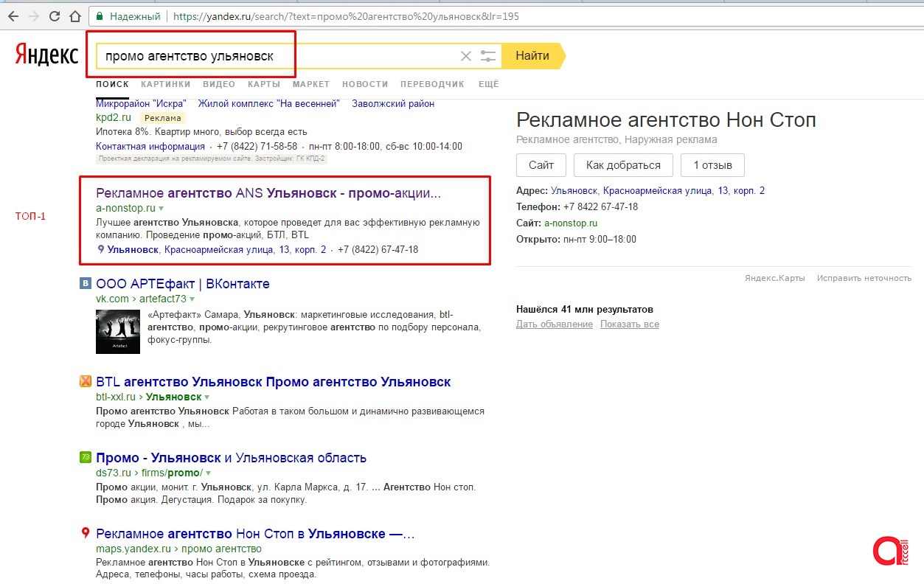Image resolution: width=924 pixels, height=584 pixels.
Task: Click favicon beside BTL агентство Ульяновск result
Action: coord(86,381)
